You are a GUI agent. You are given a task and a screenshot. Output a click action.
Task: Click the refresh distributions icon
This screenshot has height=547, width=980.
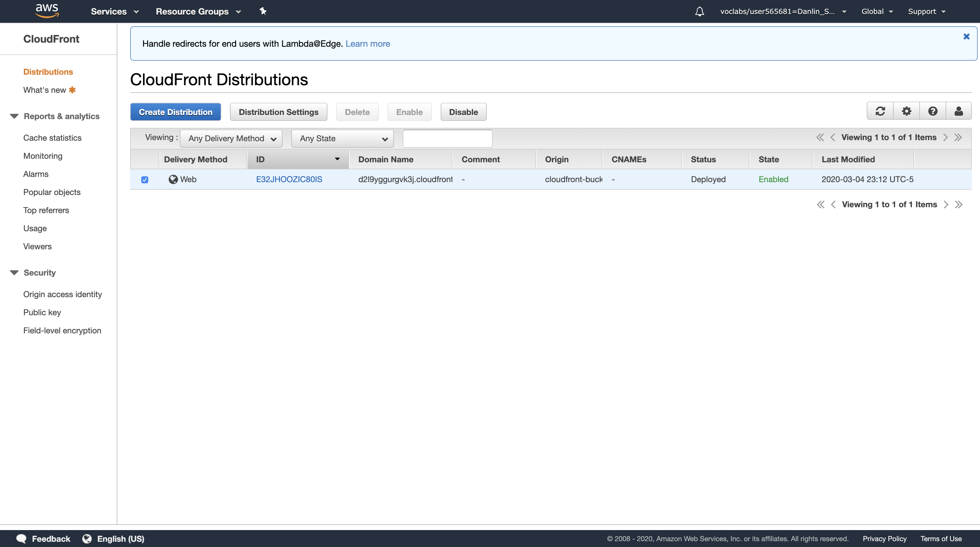coord(880,112)
